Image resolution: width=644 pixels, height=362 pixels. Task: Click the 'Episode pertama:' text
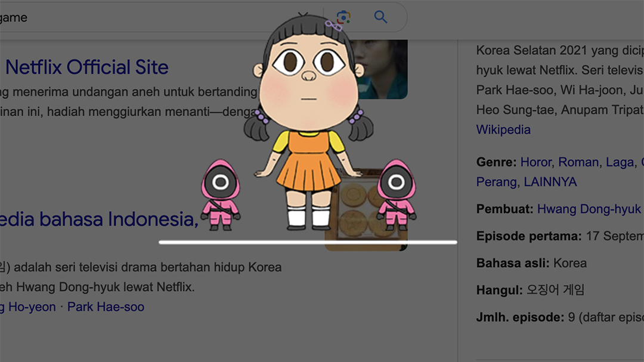(x=528, y=236)
